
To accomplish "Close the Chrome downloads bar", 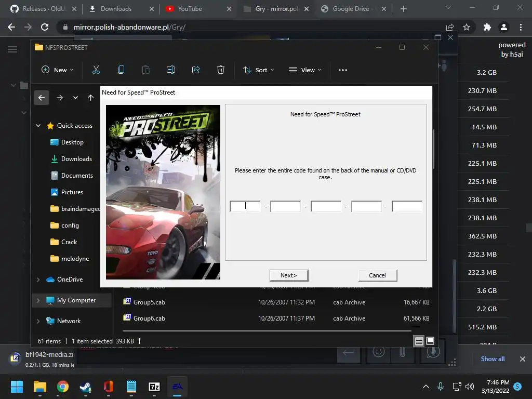I will click(523, 359).
